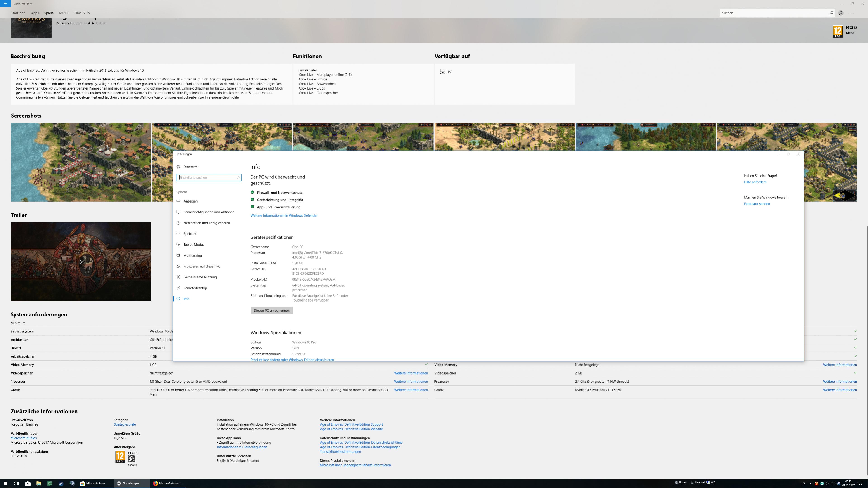Select Speicher in the settings sidebar

[190, 234]
